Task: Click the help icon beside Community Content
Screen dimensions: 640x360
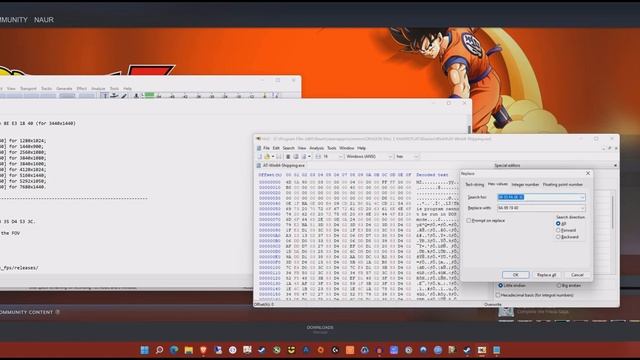Action: (58, 312)
